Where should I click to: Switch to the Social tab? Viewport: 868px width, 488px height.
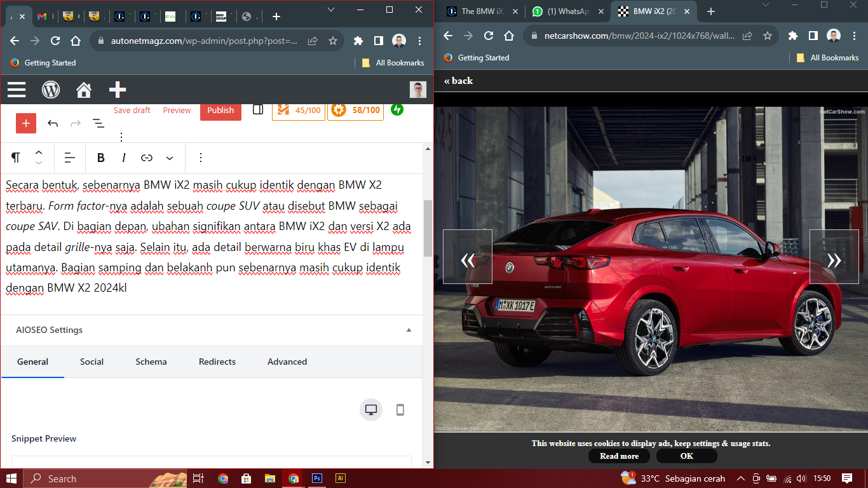click(x=92, y=362)
